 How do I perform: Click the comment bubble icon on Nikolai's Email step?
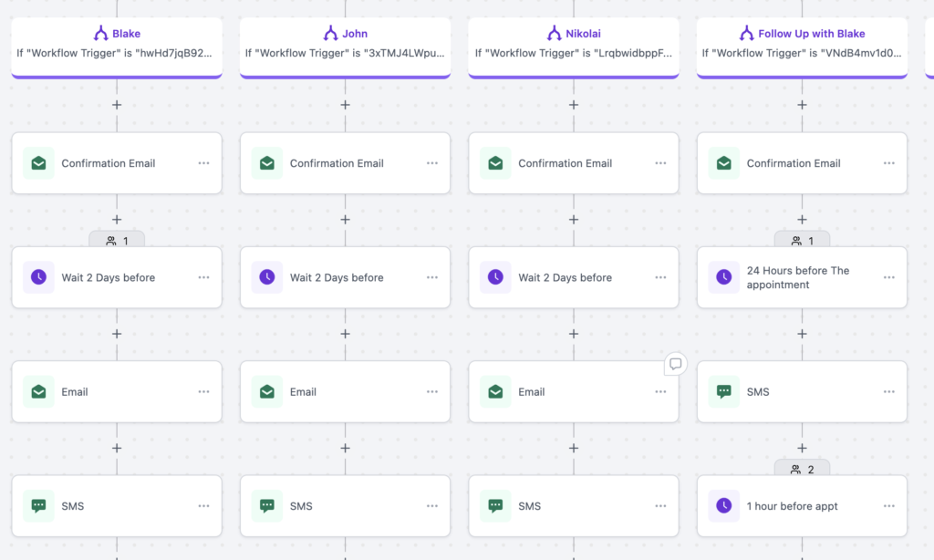[675, 364]
